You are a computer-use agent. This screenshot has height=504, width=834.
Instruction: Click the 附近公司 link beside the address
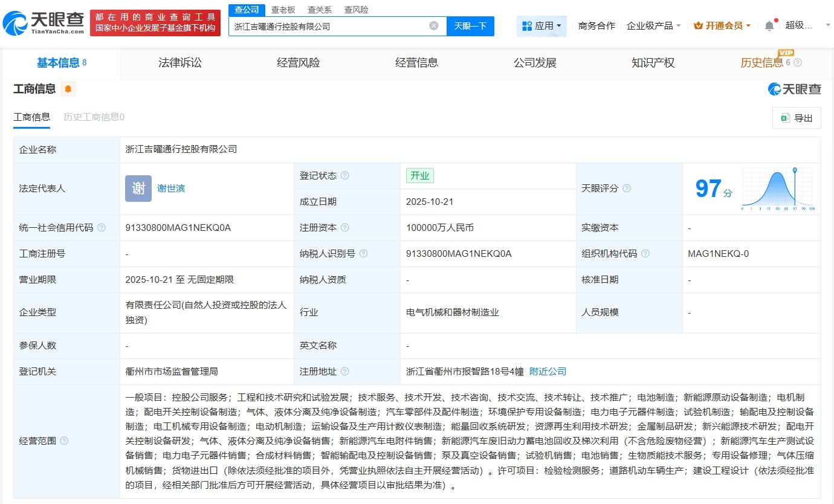548,372
